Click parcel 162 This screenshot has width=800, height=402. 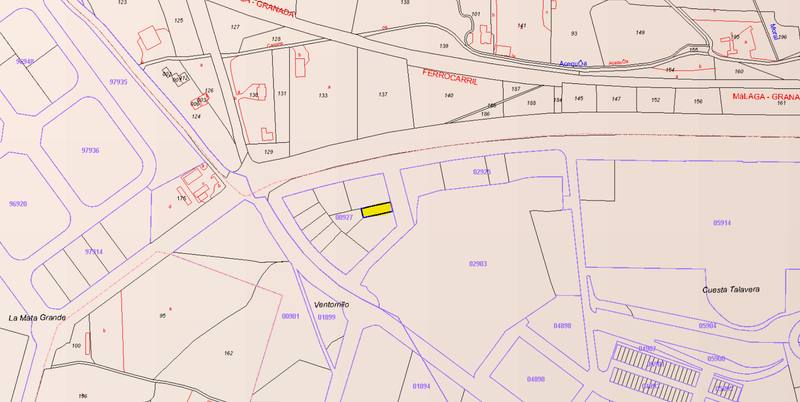tap(228, 354)
